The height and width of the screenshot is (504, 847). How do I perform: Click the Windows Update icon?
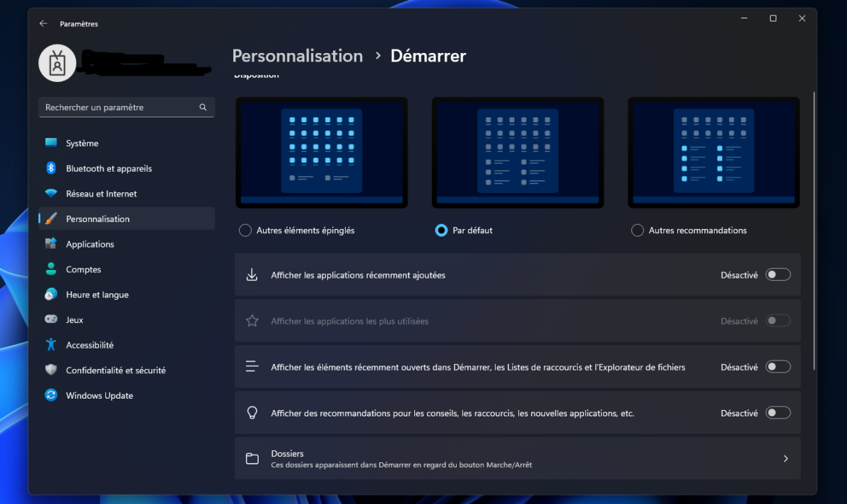[x=51, y=395]
